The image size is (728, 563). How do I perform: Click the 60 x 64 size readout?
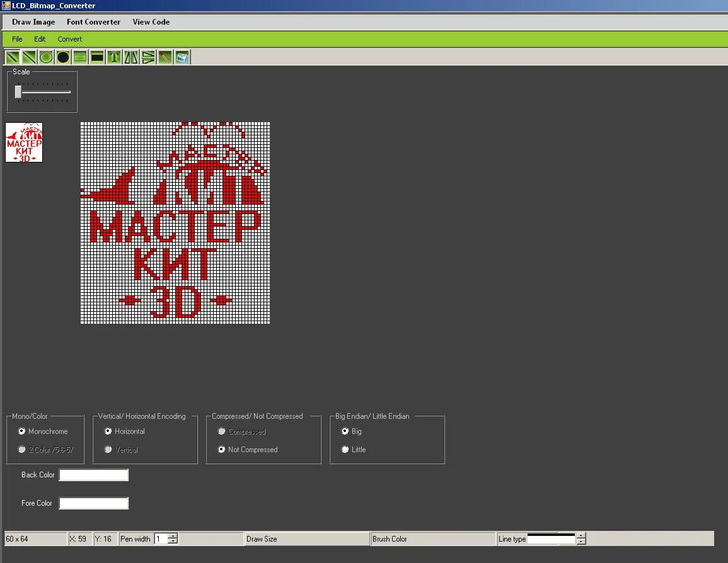[x=36, y=539]
